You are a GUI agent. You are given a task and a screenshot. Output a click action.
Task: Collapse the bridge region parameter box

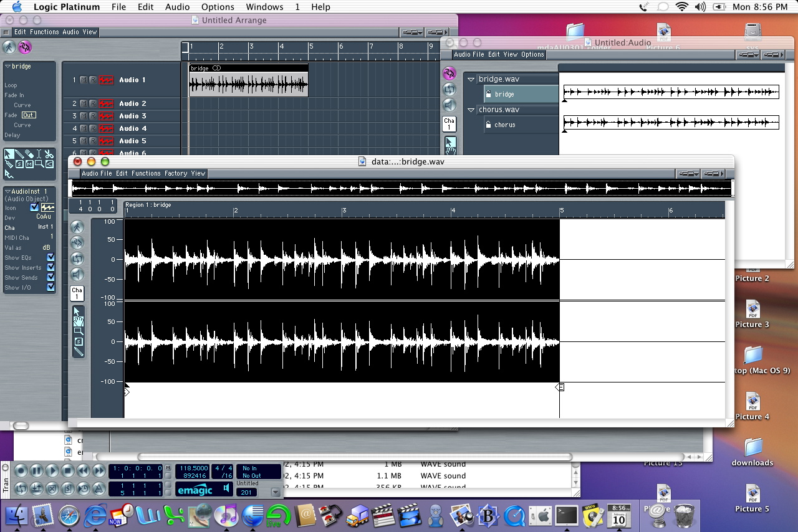(7, 66)
